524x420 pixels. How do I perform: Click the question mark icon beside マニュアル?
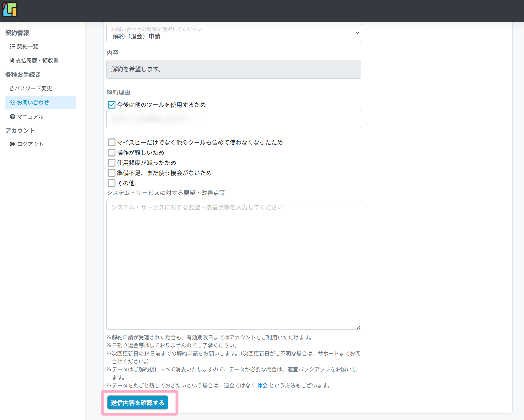click(12, 117)
